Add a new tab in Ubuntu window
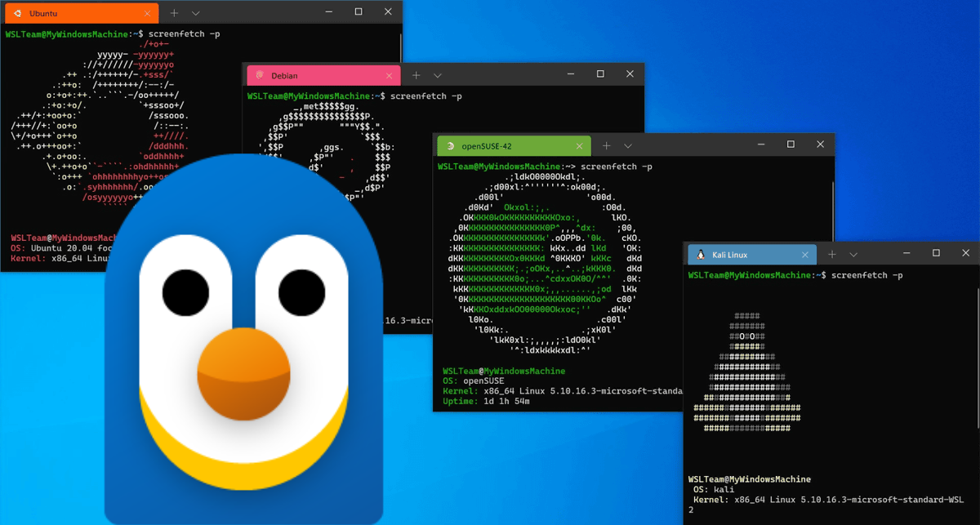The width and height of the screenshot is (980, 525). pos(174,14)
